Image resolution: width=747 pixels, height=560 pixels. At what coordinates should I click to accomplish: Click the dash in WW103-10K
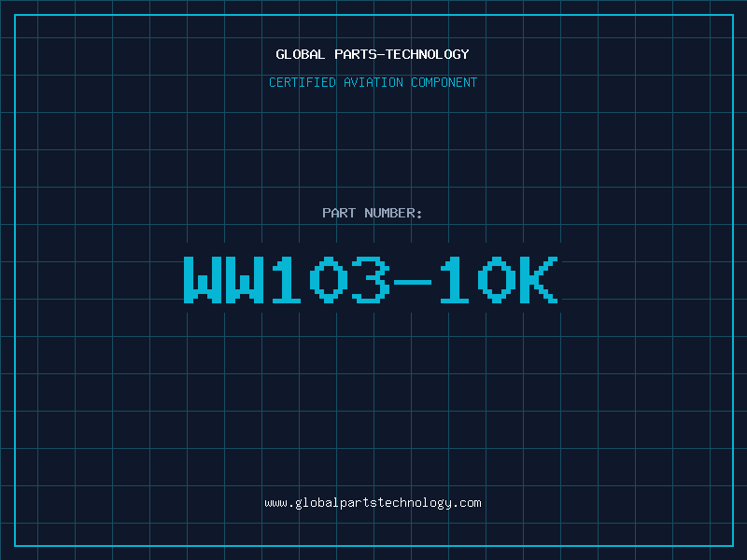[x=413, y=282]
